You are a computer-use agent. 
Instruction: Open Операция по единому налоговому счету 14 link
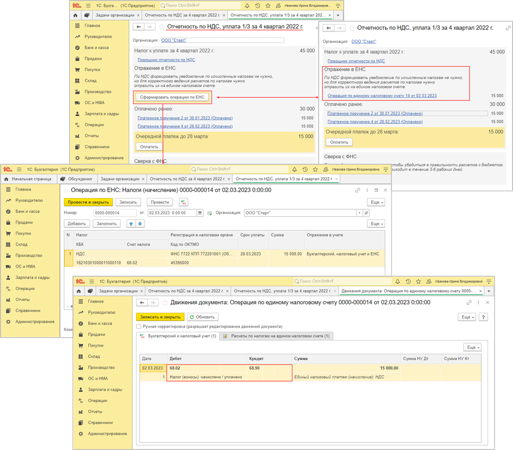point(382,96)
